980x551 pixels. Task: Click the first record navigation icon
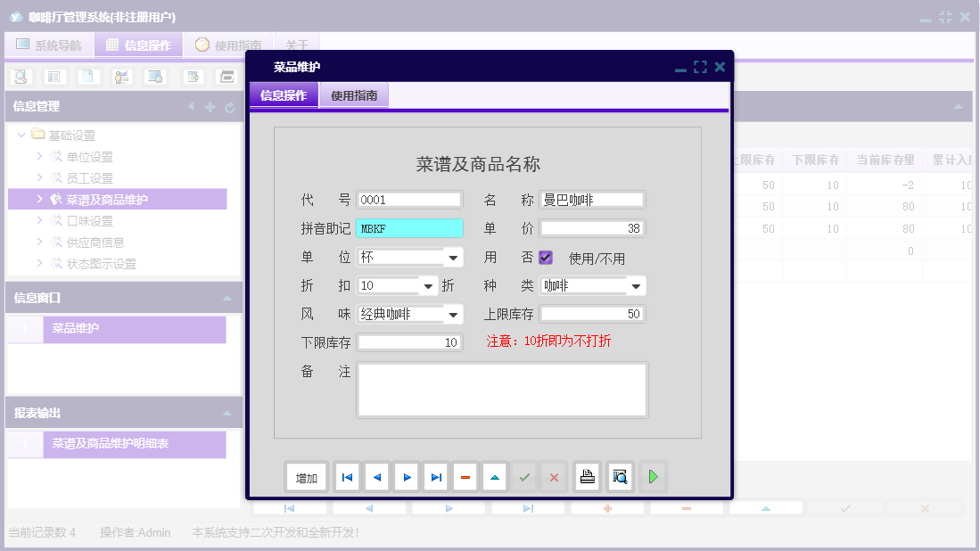(x=346, y=476)
